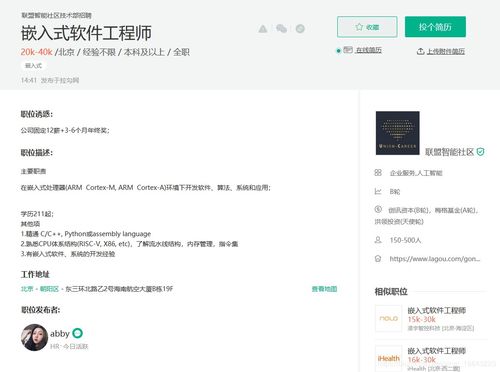
Task: Click the 朝阳区 district link
Action: pos(49,289)
